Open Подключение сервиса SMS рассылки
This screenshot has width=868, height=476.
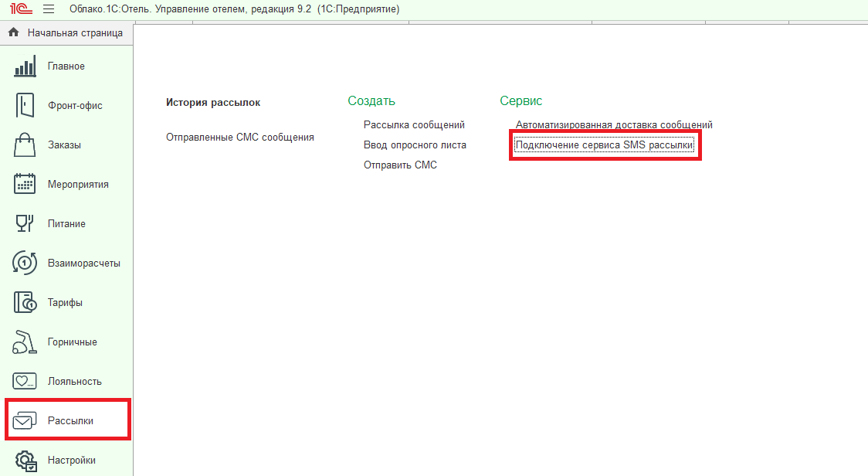604,144
